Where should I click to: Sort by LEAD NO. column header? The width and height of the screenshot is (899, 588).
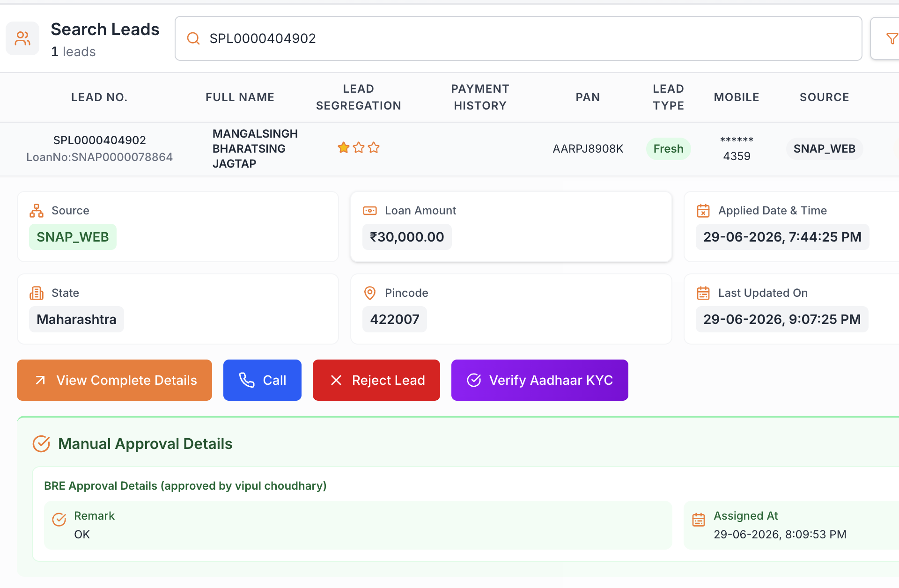pos(99,97)
